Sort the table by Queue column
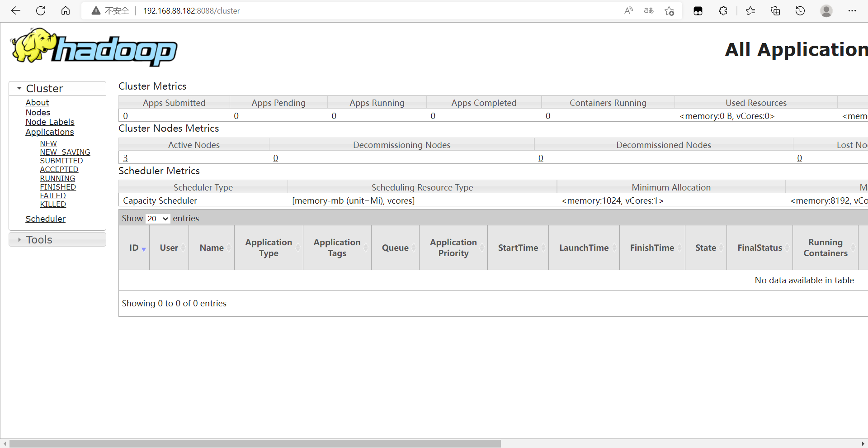The image size is (868, 448). 395,248
